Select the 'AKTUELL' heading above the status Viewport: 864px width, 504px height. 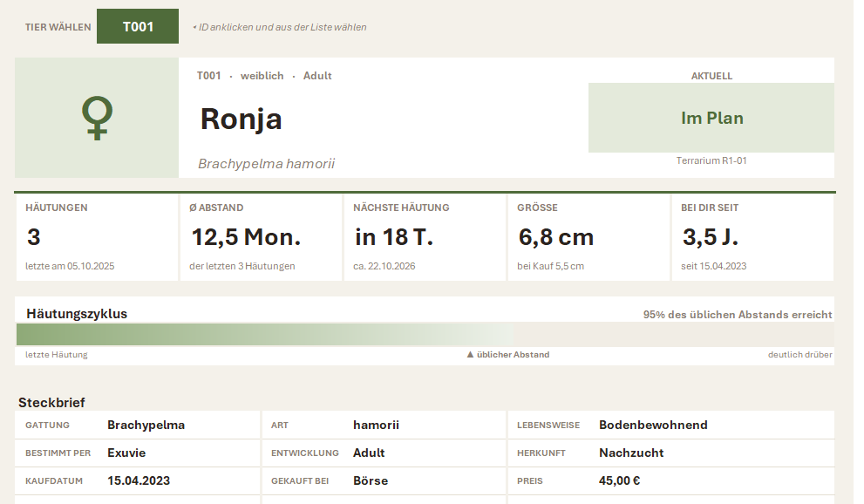711,76
